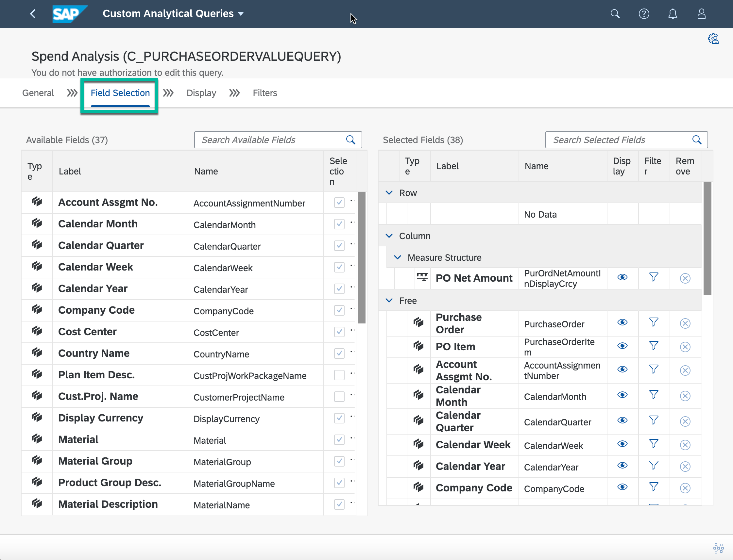Check the Cust.Proj. Name selection checkbox
This screenshot has height=560, width=733.
pos(339,397)
